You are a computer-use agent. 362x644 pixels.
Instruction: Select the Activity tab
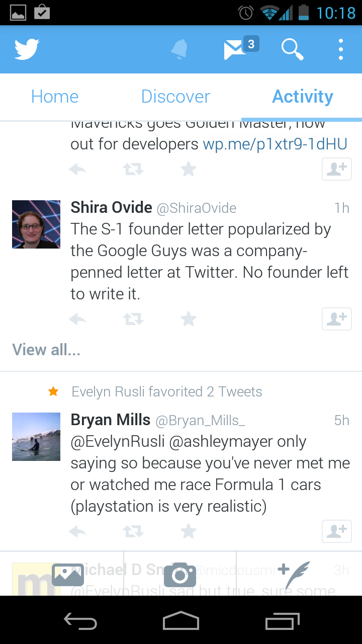pos(302,97)
